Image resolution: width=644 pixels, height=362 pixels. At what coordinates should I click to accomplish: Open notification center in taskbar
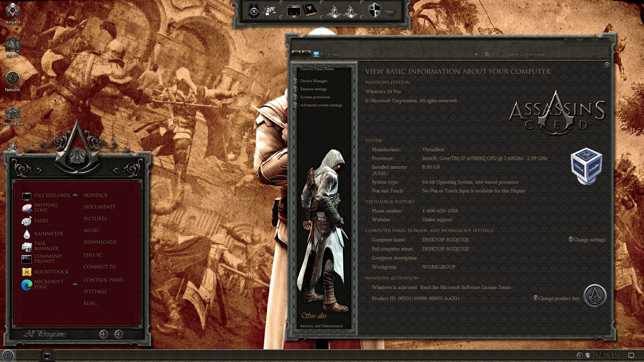(631, 355)
